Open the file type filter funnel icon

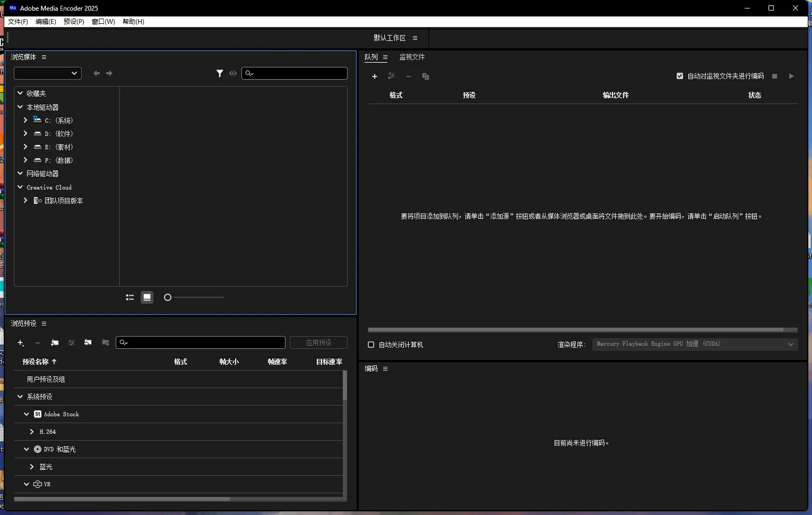pos(220,73)
